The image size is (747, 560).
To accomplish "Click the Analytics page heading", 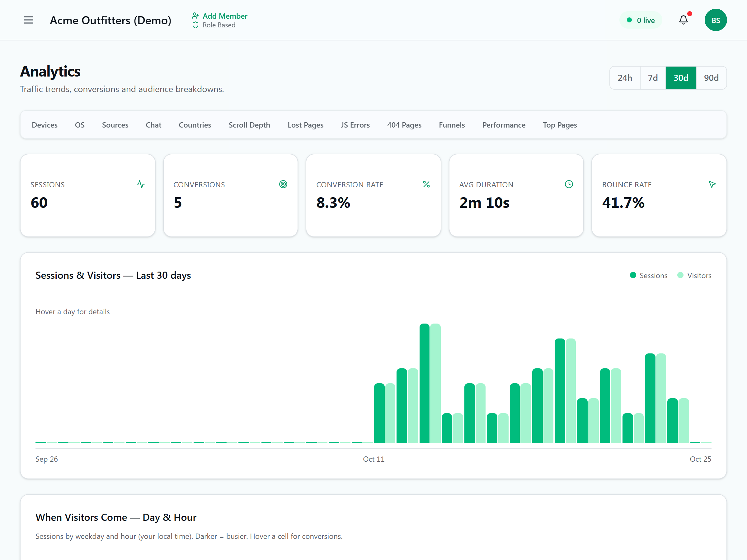I will pyautogui.click(x=50, y=72).
